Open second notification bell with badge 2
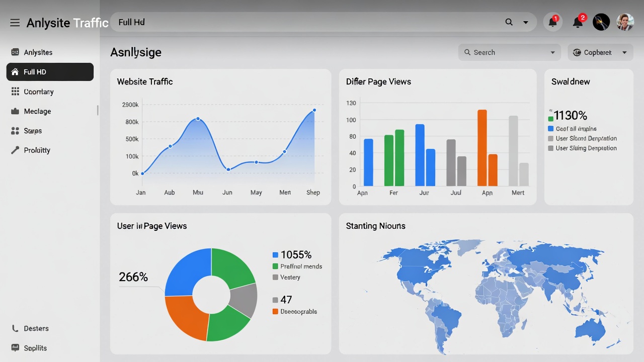Viewport: 644px width, 362px height. [x=578, y=22]
